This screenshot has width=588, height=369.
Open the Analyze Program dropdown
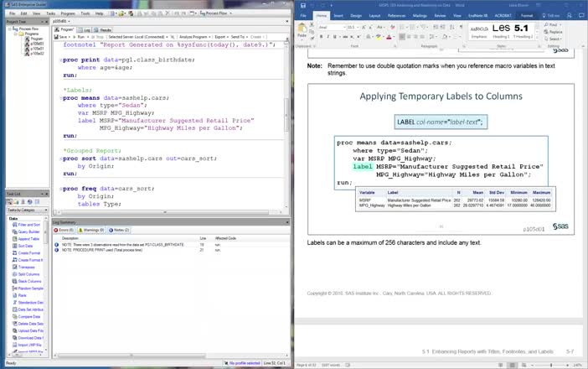(193, 37)
